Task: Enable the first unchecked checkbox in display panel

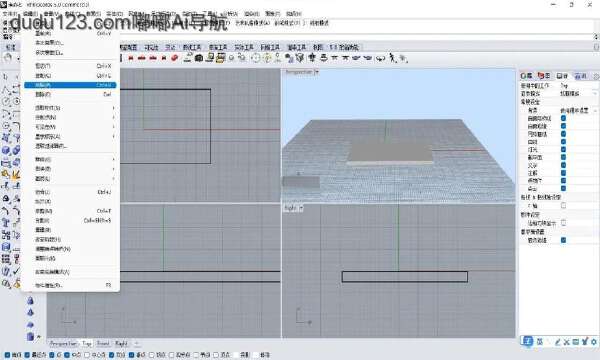Action: (x=563, y=206)
